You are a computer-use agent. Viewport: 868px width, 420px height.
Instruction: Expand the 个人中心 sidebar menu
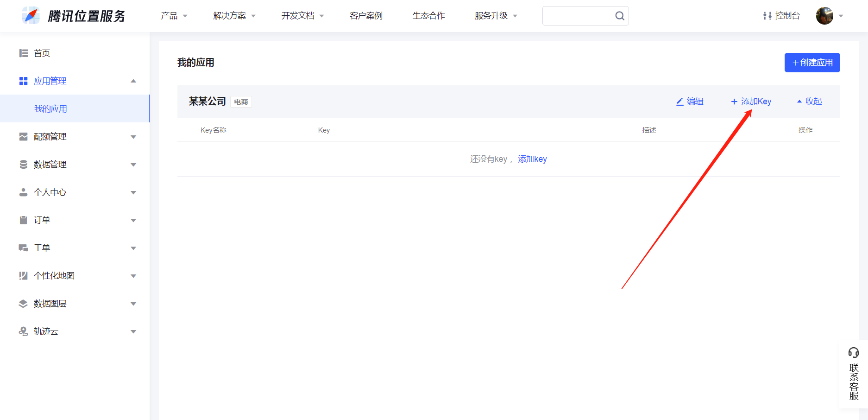coord(133,192)
